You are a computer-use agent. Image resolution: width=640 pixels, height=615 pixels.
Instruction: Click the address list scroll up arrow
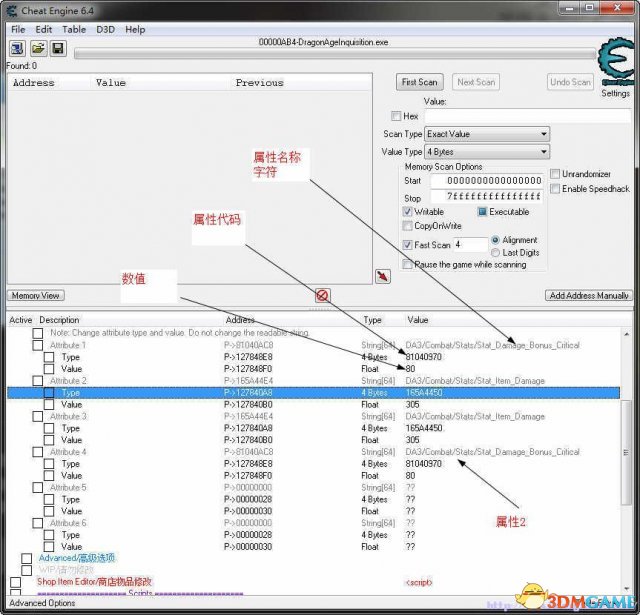[x=626, y=334]
